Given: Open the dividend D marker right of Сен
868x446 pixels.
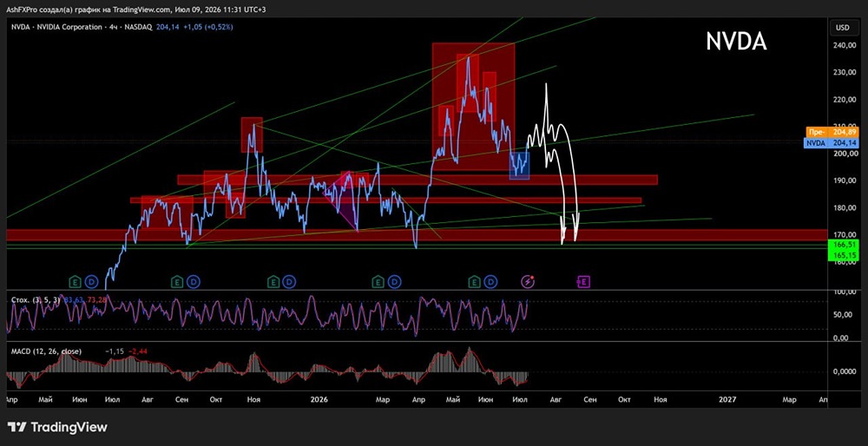Looking at the screenshot, I should click(194, 283).
